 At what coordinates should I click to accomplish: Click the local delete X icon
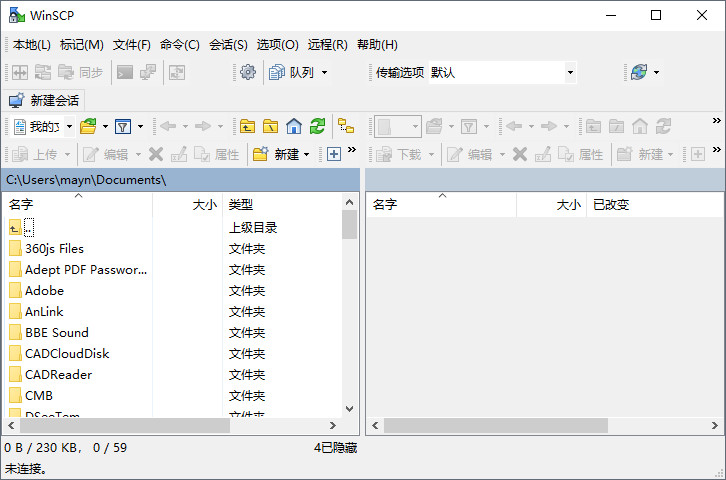coord(156,154)
